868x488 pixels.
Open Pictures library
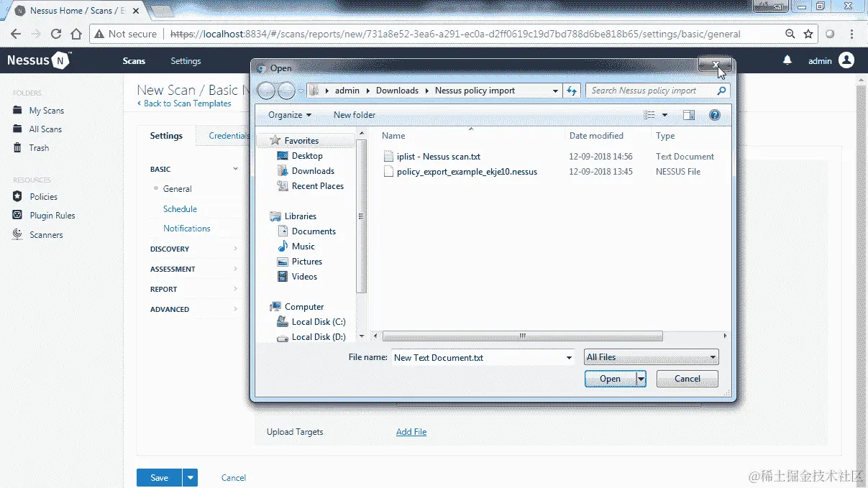[x=300, y=262]
